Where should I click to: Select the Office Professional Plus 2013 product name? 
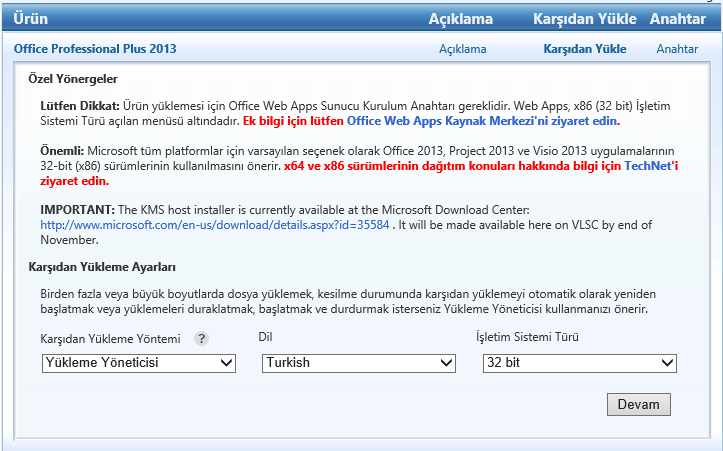pyautogui.click(x=95, y=48)
